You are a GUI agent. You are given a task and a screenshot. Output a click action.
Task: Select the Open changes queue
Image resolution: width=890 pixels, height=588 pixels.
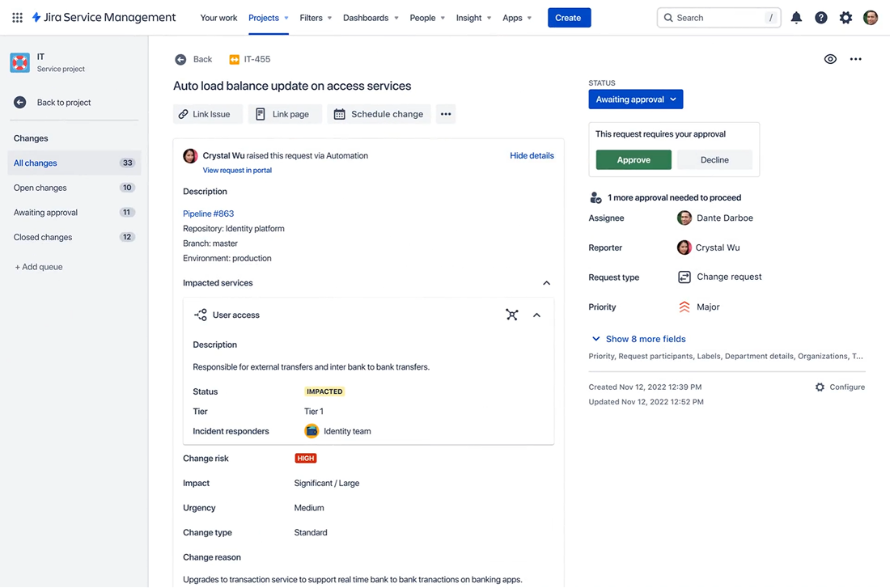pos(74,188)
